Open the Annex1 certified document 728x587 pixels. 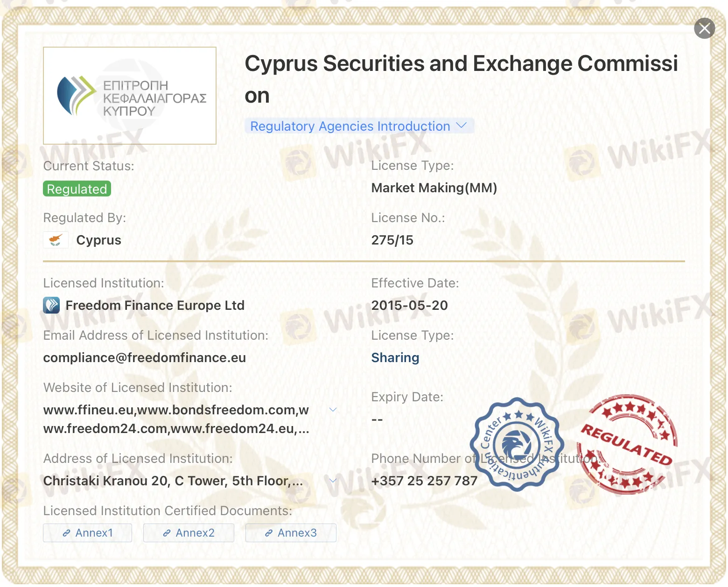(x=87, y=533)
